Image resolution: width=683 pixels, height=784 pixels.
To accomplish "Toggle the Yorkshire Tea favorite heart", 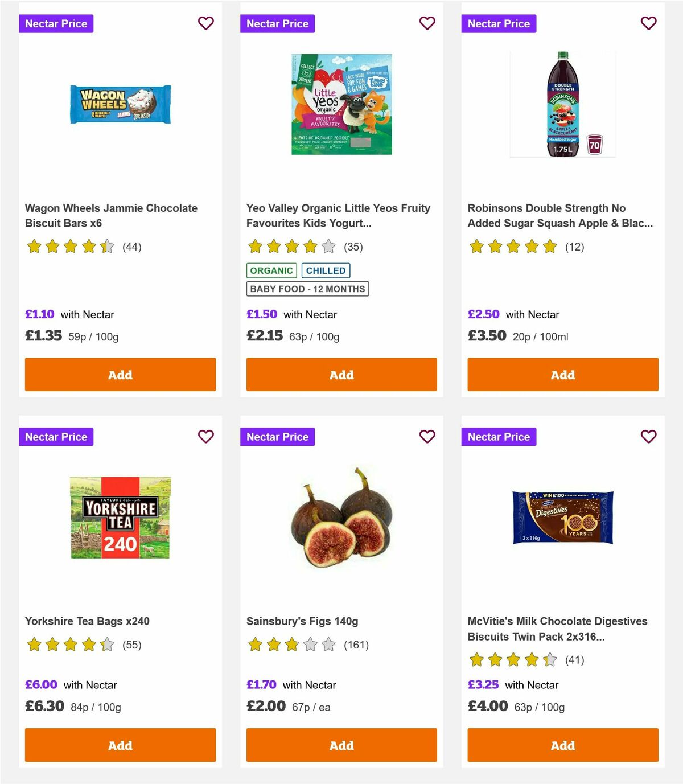I will (x=205, y=437).
